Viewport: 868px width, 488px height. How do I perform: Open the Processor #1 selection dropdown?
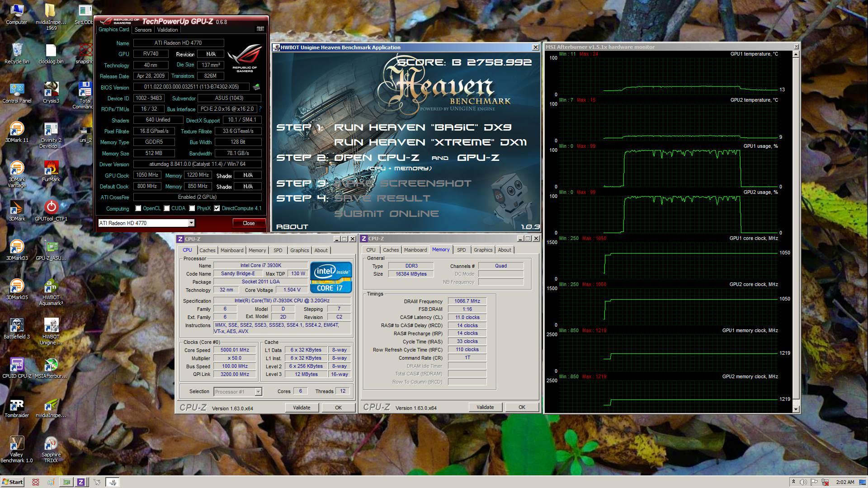click(258, 392)
